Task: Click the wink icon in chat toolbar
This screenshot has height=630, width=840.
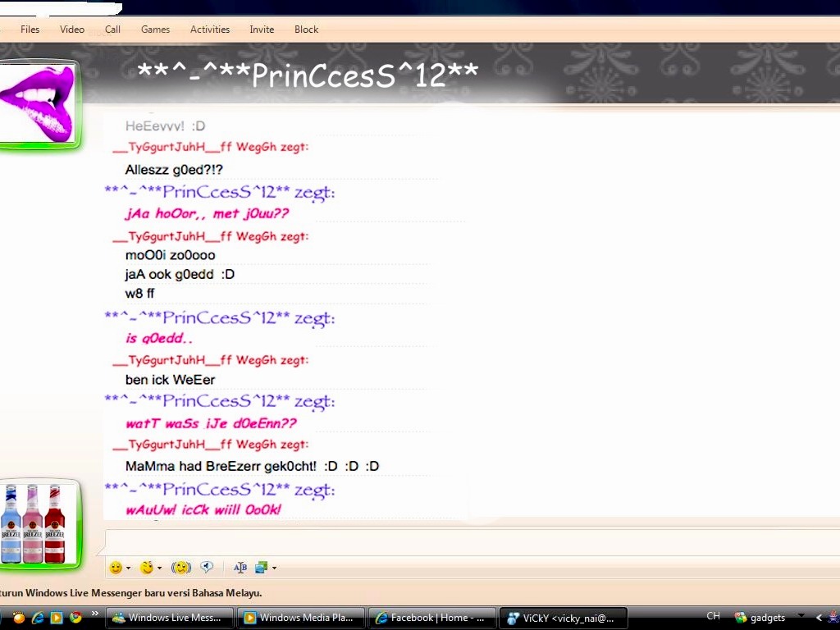Action: tap(147, 568)
